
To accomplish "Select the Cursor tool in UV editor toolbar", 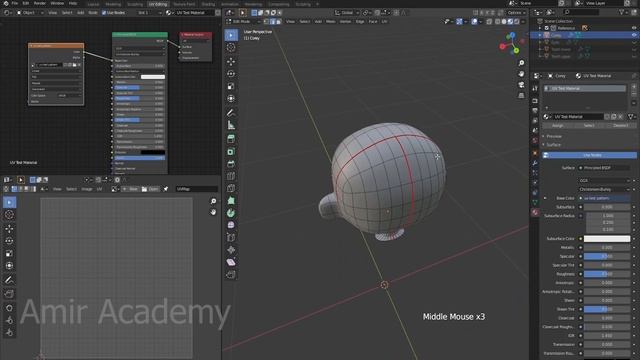I will pyautogui.click(x=9, y=215).
